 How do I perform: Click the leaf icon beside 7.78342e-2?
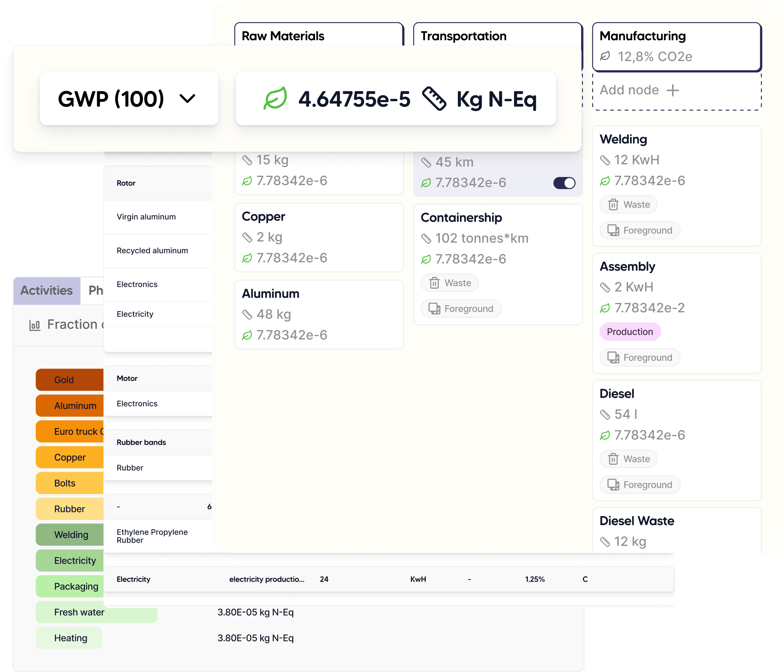(605, 308)
